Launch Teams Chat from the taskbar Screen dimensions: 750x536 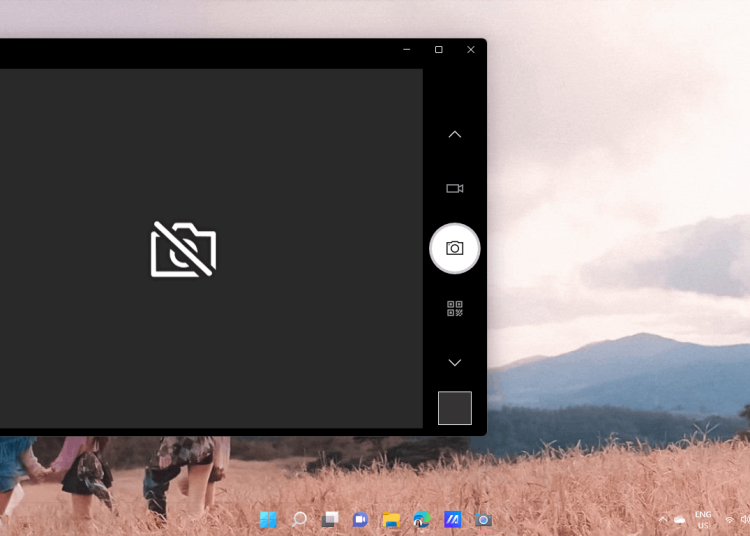tap(360, 519)
